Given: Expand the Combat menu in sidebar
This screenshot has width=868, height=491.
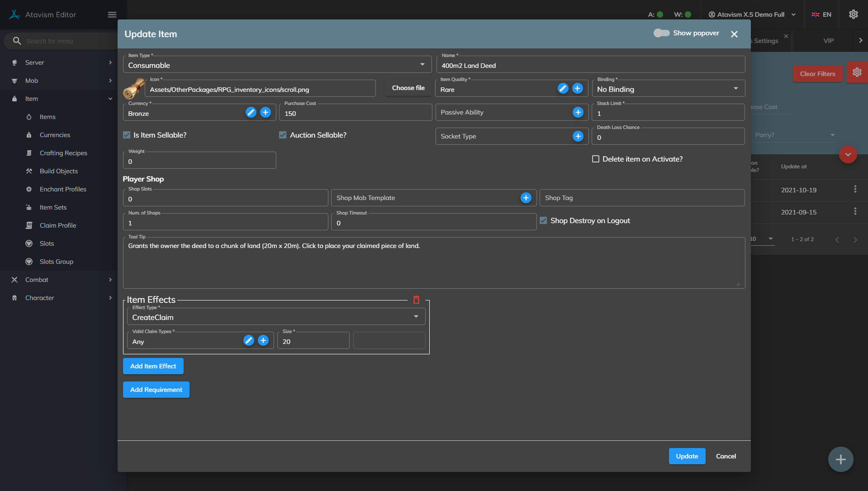Looking at the screenshot, I should click(37, 280).
